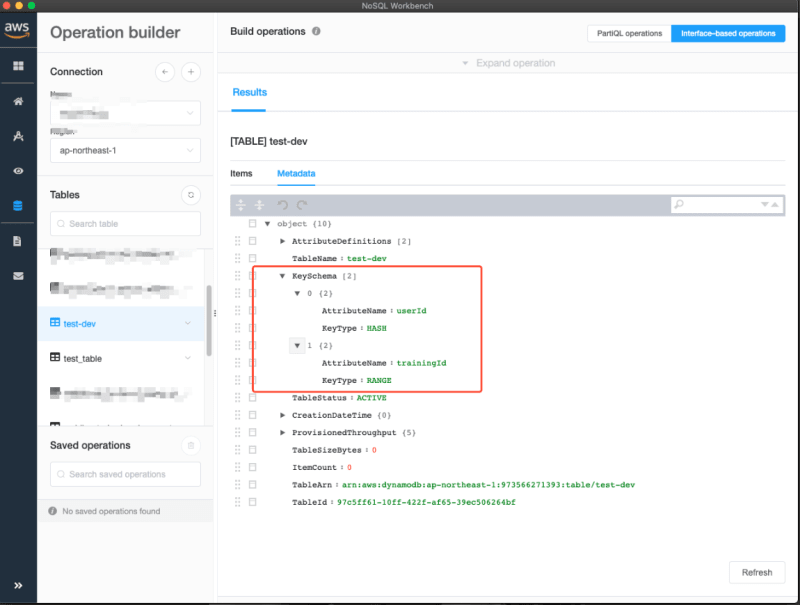
Task: Go to next search result arrow
Action: [x=764, y=205]
